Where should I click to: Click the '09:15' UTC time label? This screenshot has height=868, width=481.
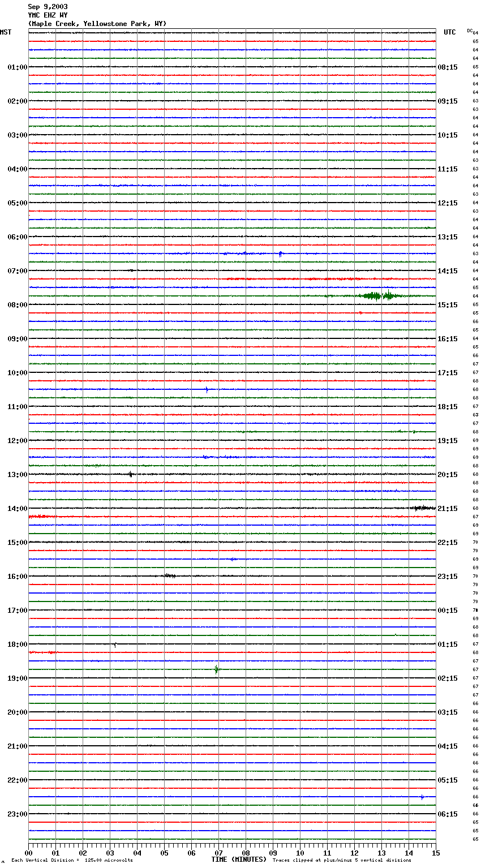[448, 101]
